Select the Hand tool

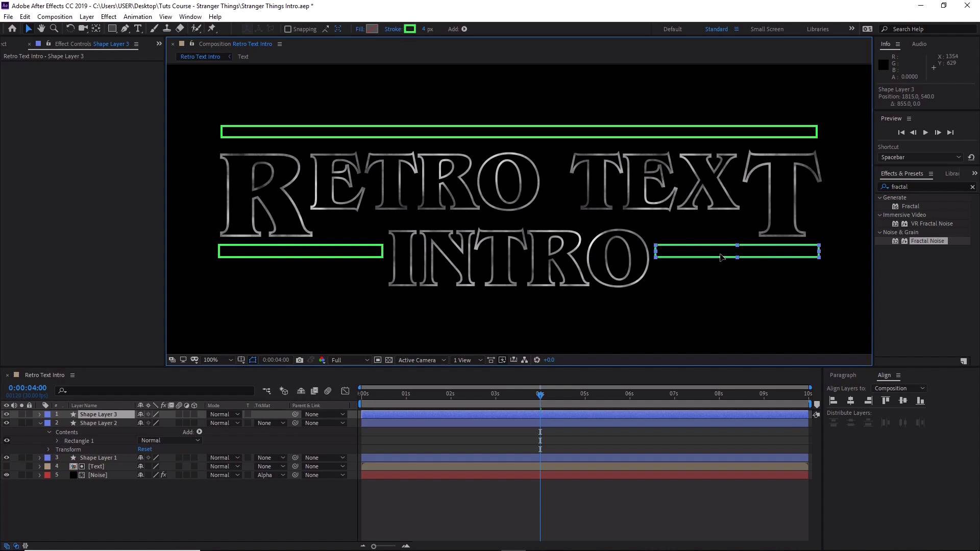click(41, 29)
